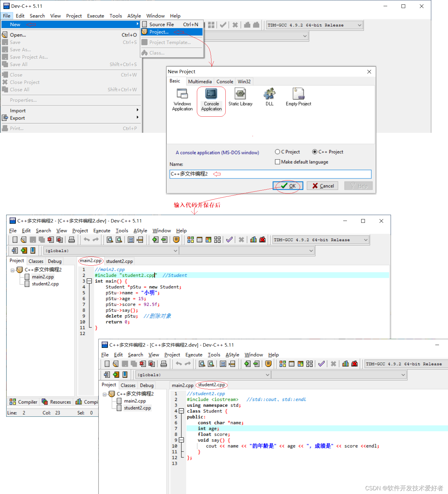The height and width of the screenshot is (494, 448).
Task: Click Remove from Project icon in main2.cpp editor window
Action: [x=164, y=240]
